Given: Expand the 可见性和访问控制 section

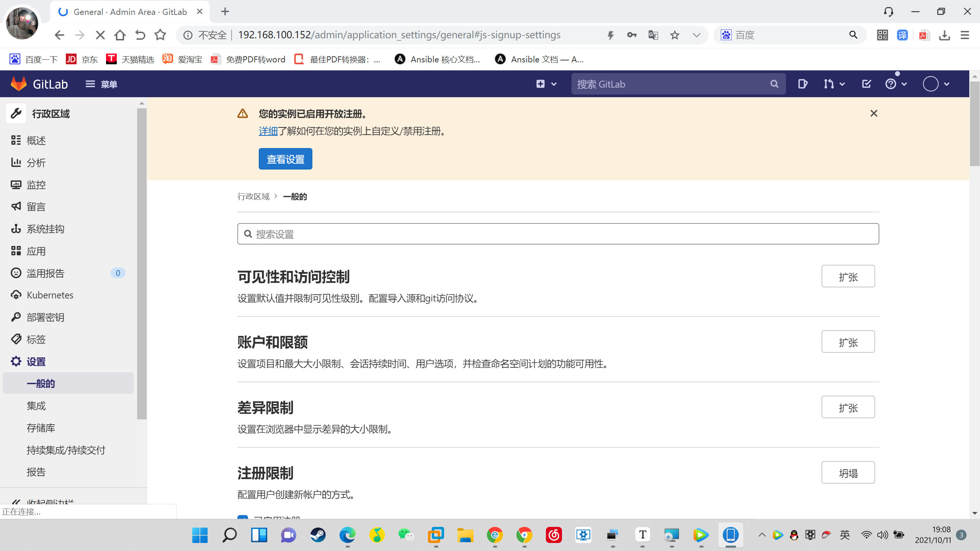Looking at the screenshot, I should pyautogui.click(x=848, y=276).
